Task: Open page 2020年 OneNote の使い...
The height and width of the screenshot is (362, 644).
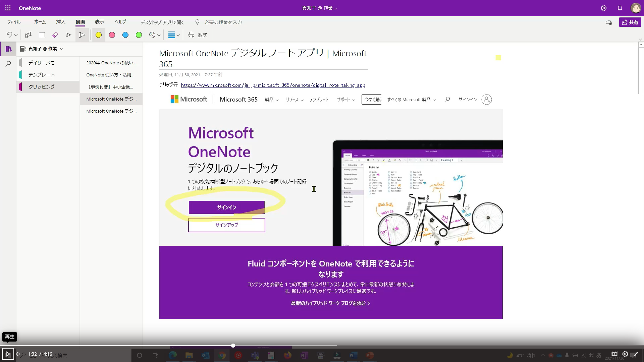Action: tap(111, 63)
